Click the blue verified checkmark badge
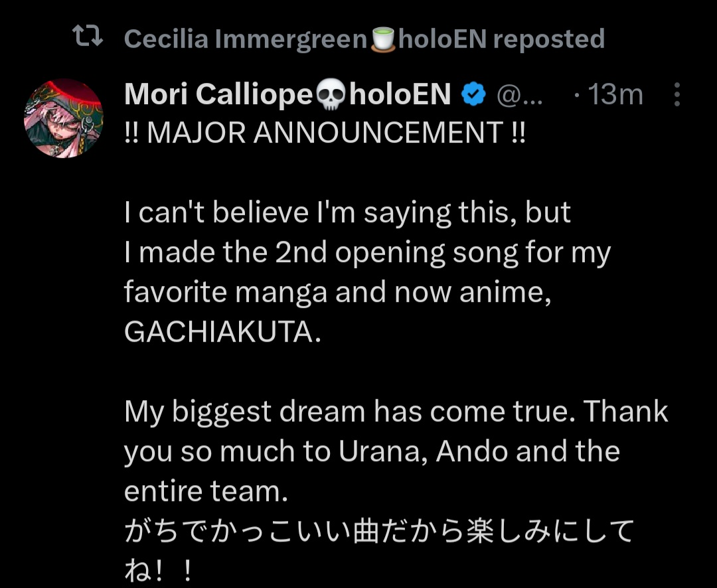The width and height of the screenshot is (717, 588). pos(473,95)
